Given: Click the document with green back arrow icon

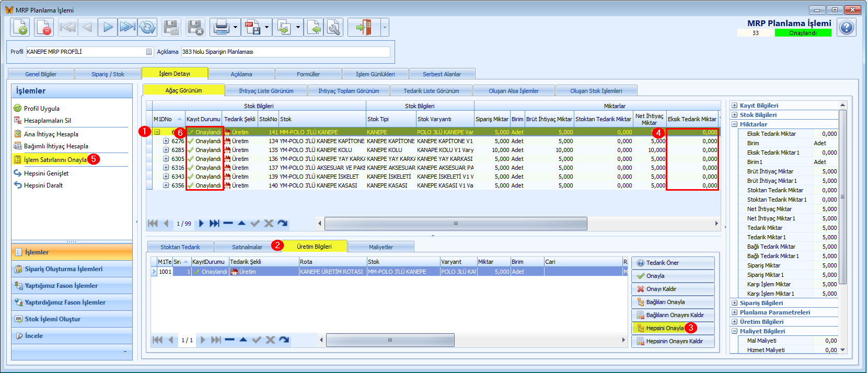Looking at the screenshot, I should (314, 27).
